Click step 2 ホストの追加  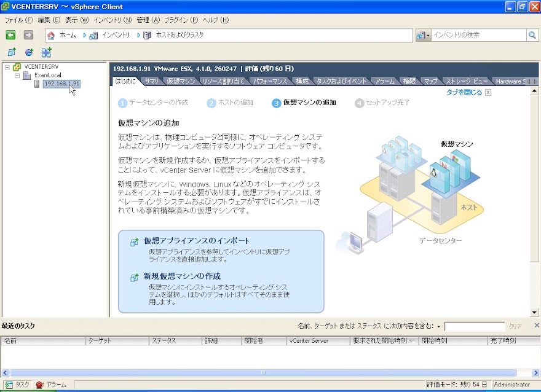point(230,103)
